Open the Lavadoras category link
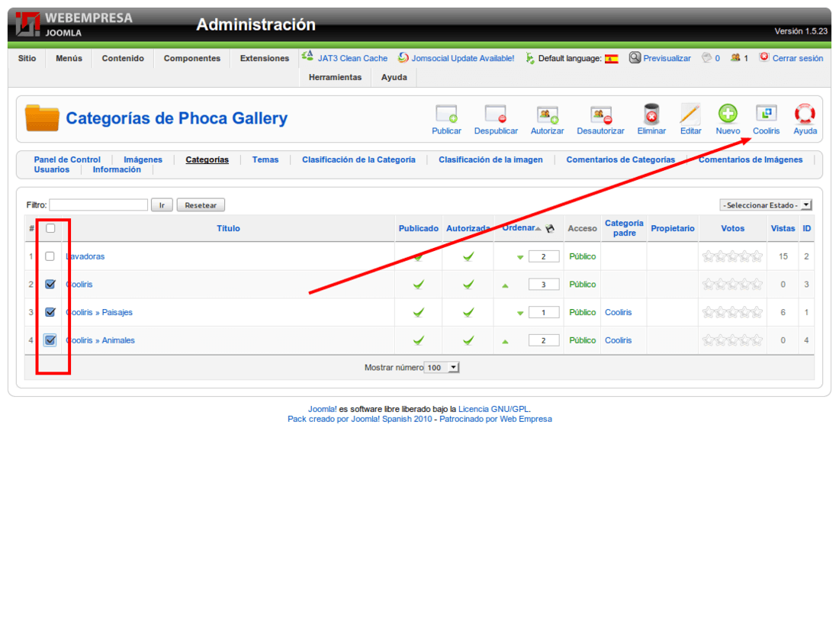Screen dimensions: 839x644 click(85, 256)
